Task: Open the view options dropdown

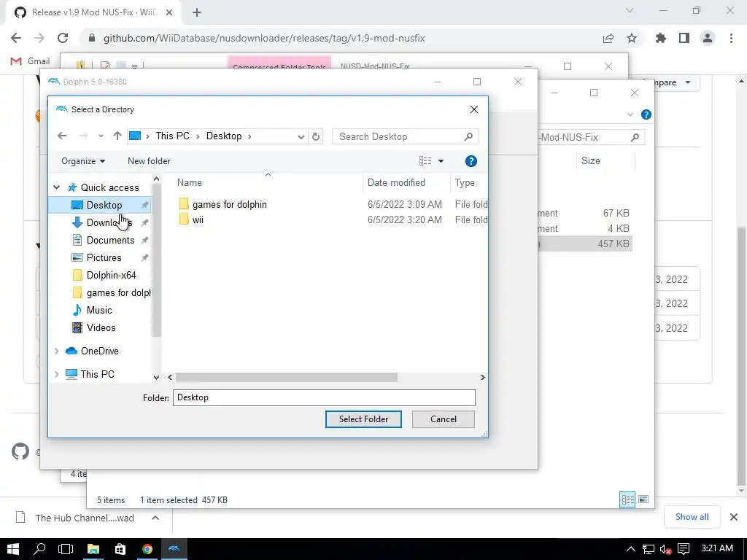Action: pyautogui.click(x=441, y=161)
